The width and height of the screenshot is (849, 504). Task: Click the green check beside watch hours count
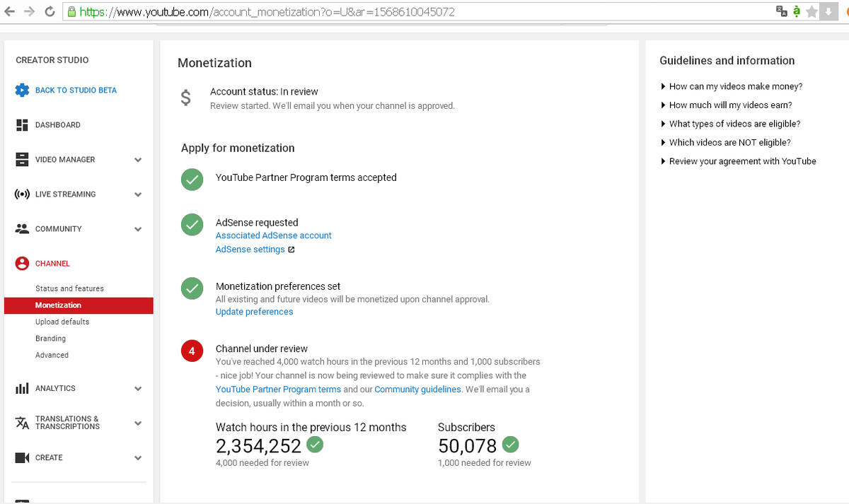316,445
